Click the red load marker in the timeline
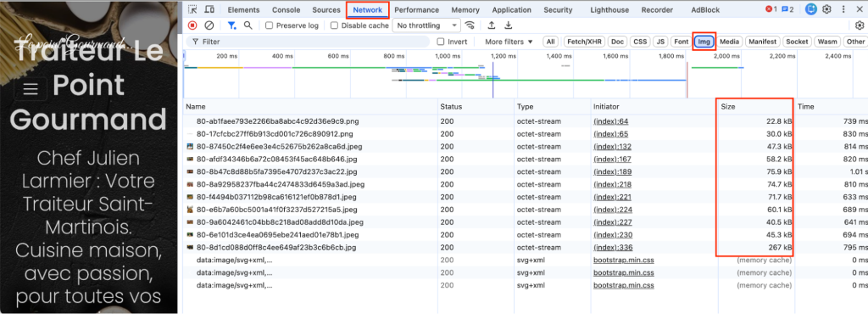The width and height of the screenshot is (868, 314). 687,80
